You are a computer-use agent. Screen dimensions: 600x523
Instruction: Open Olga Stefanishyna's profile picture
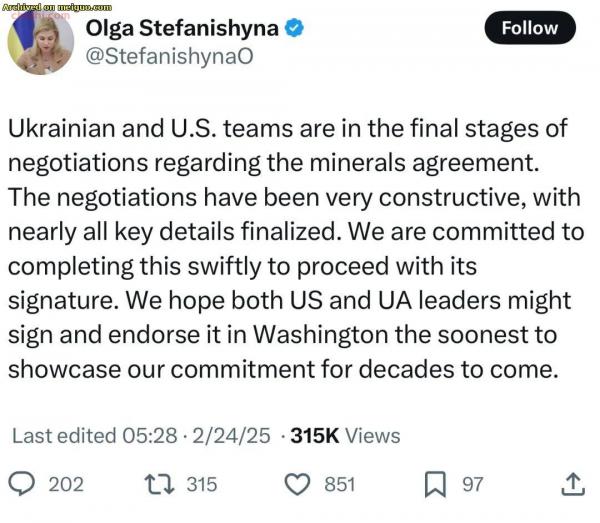click(41, 42)
